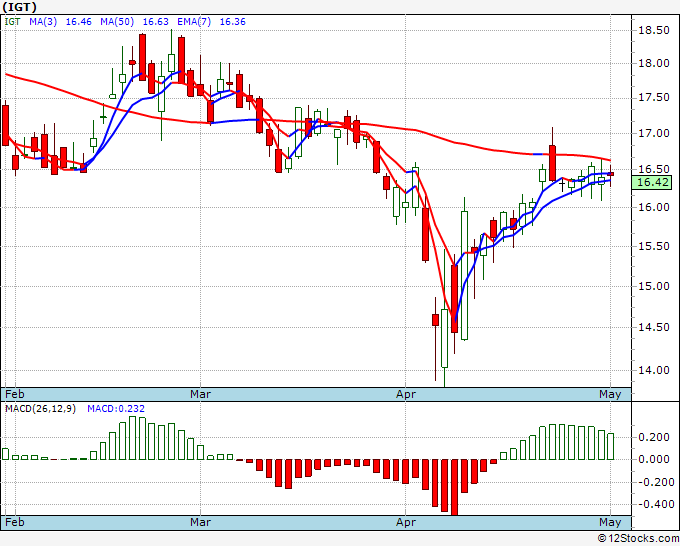Screen dimensions: 680x546
Task: Click the last green MACD histogram bar
Action: click(x=611, y=446)
